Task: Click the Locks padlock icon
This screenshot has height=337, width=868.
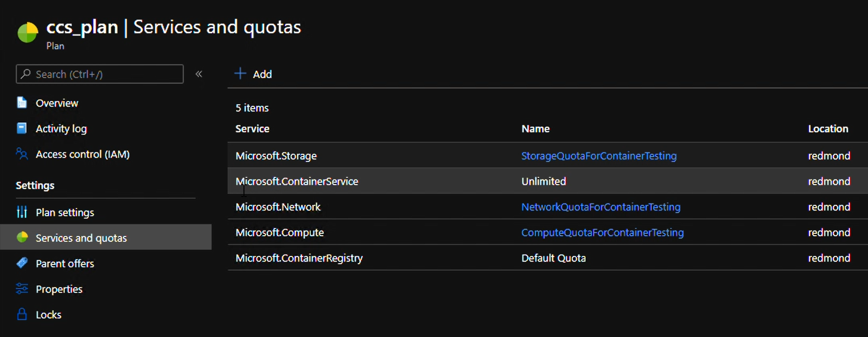Action: [x=22, y=314]
